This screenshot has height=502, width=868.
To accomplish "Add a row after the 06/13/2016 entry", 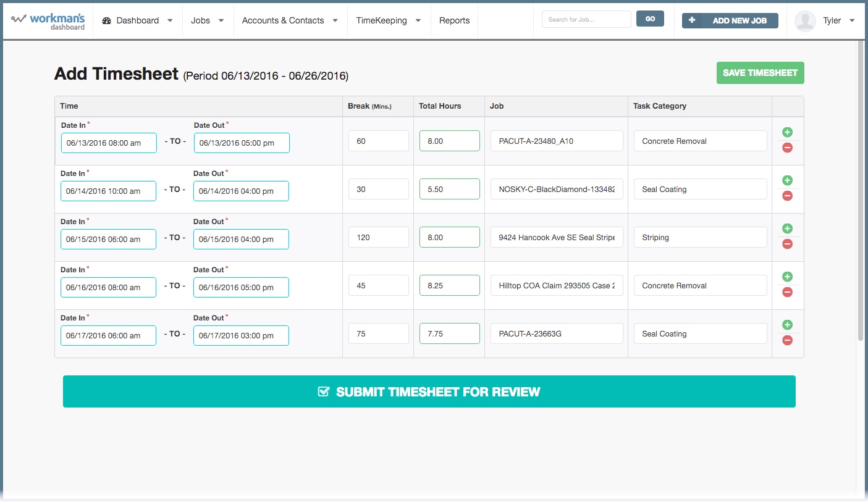I will coord(787,132).
